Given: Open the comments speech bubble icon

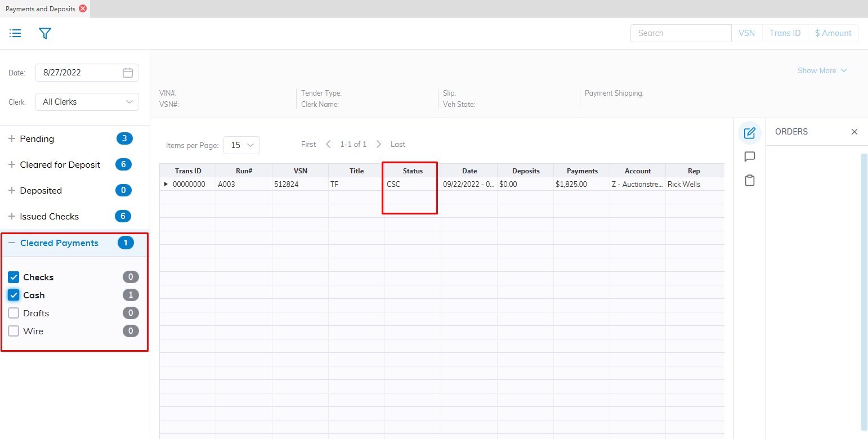Looking at the screenshot, I should [x=749, y=156].
